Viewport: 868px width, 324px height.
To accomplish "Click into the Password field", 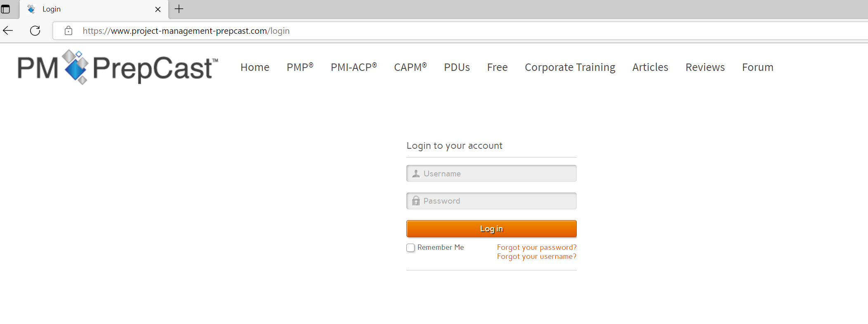I will click(491, 201).
